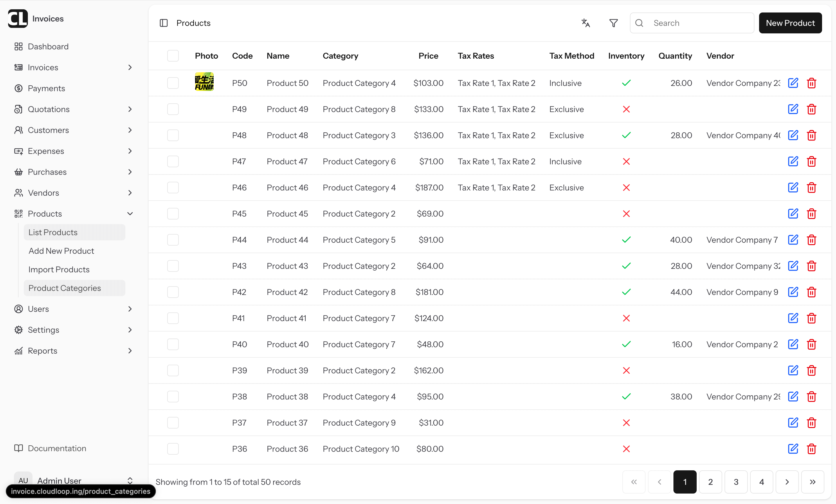Go to next page arrow
Screen dimensions: 836x504
pos(787,482)
